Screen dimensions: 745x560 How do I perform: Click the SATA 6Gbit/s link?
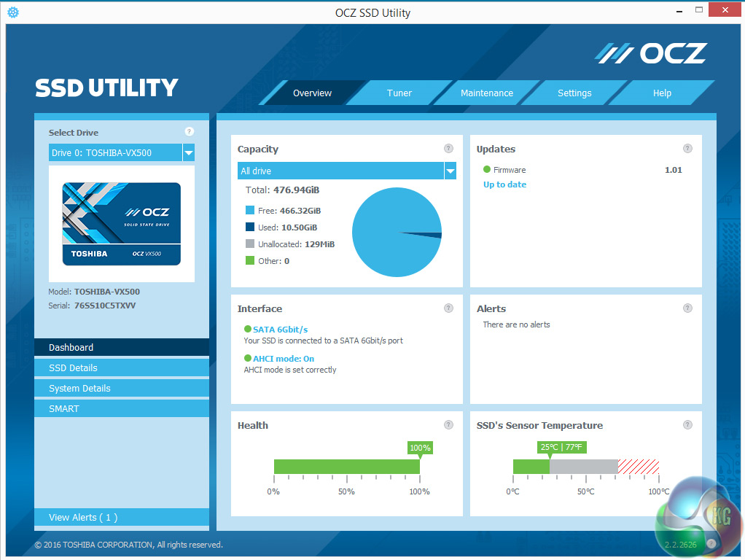281,330
